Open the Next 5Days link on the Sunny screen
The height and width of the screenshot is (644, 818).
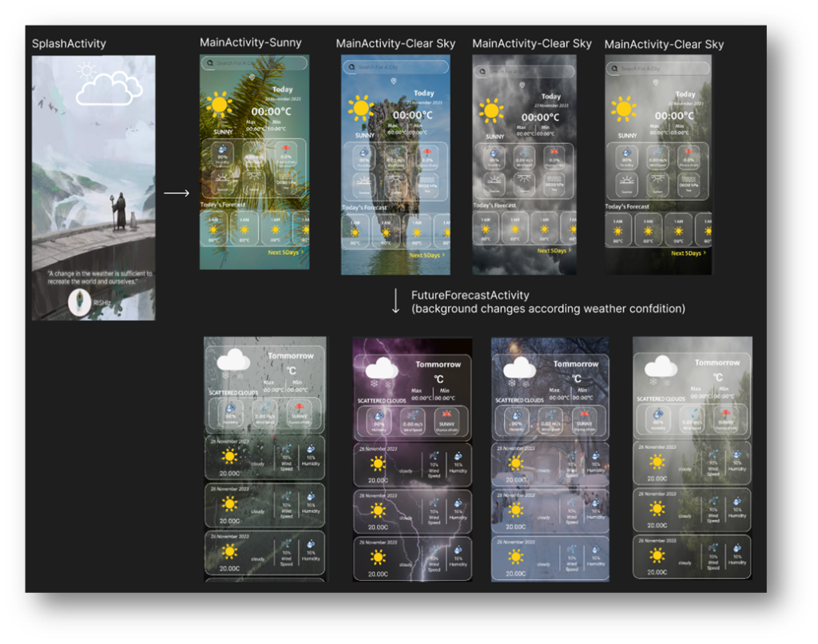tap(285, 252)
